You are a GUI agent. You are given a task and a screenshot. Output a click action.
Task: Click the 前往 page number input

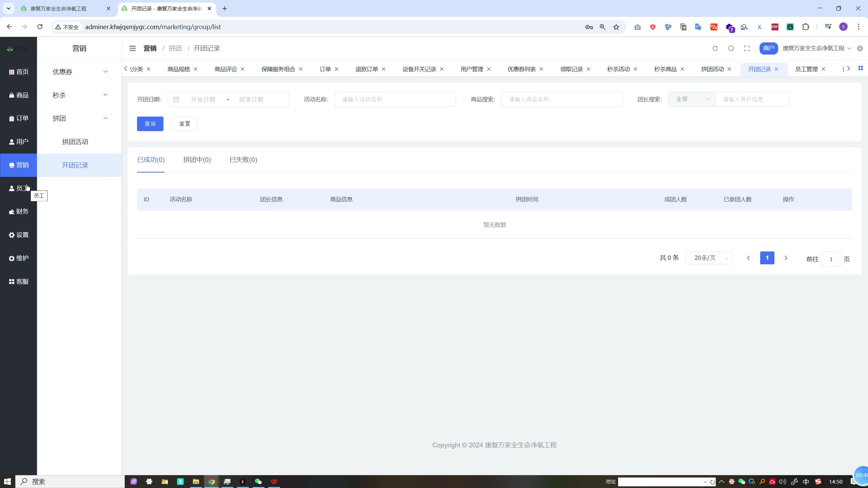[x=831, y=259]
